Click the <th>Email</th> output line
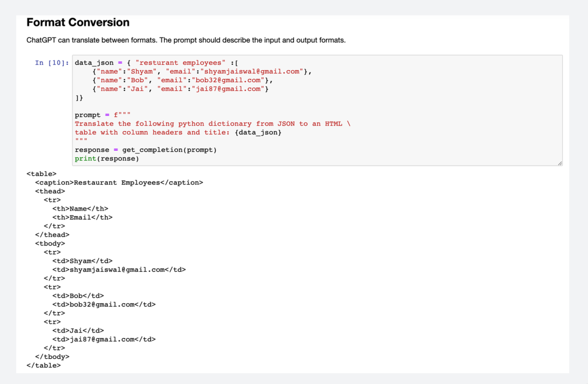Viewport: 588px width, 384px height. [x=82, y=217]
